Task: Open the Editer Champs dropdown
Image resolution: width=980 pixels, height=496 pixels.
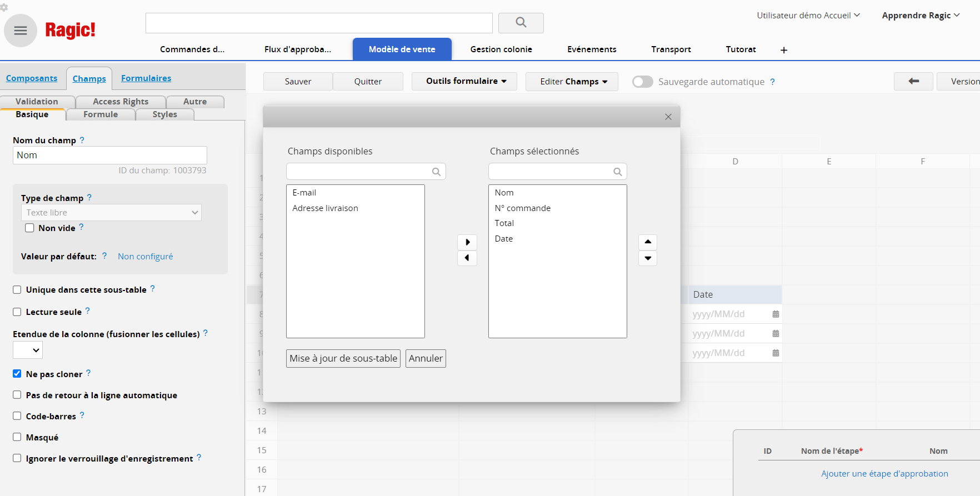Action: [x=572, y=81]
